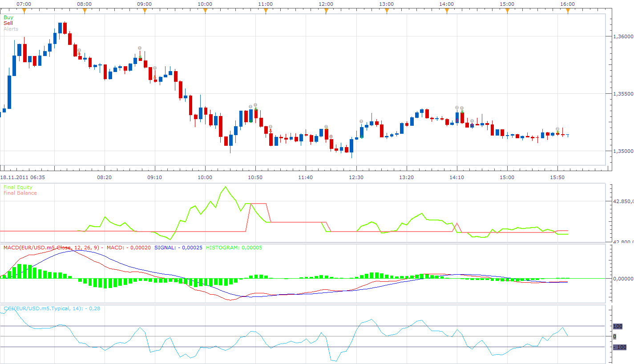Image resolution: width=634 pixels, height=364 pixels.
Task: Click the red Sell legend label
Action: coord(8,23)
